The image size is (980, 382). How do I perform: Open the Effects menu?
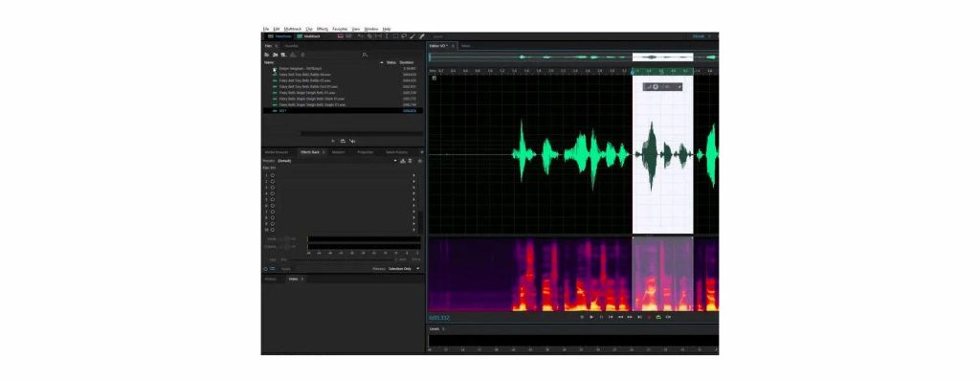(x=323, y=29)
